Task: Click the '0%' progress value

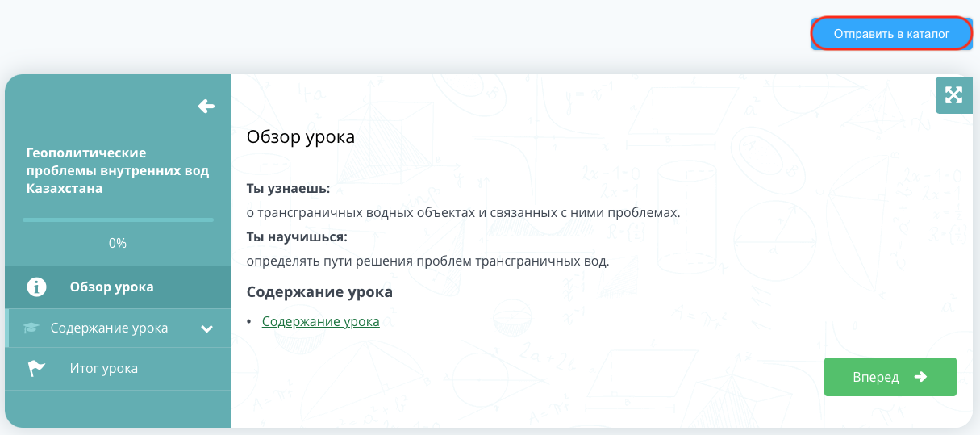Action: click(x=118, y=243)
